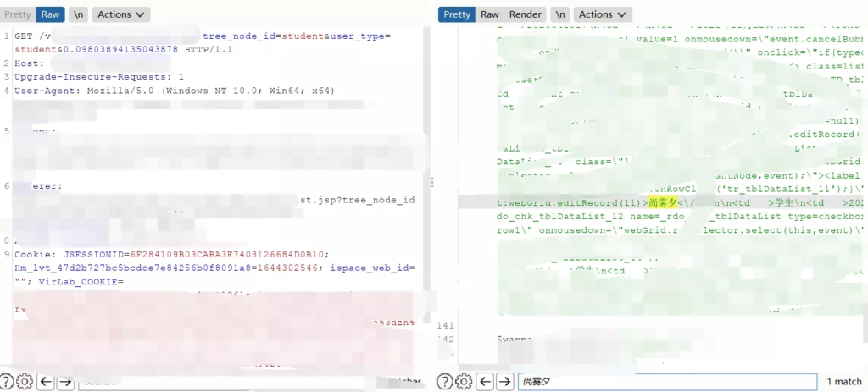Switch request view to Raw tab

[50, 14]
